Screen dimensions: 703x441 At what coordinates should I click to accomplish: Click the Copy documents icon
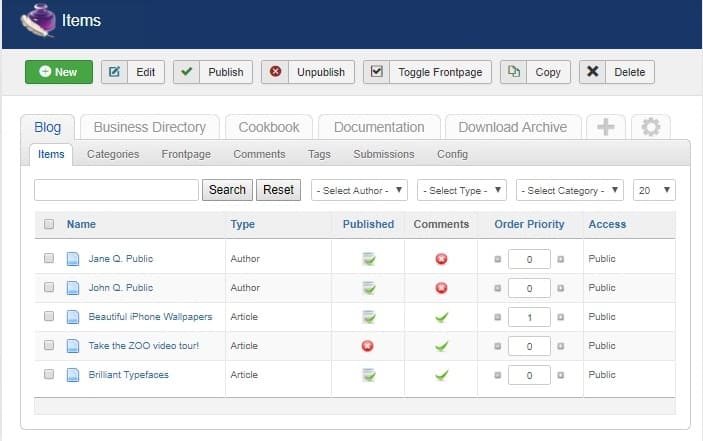click(513, 71)
